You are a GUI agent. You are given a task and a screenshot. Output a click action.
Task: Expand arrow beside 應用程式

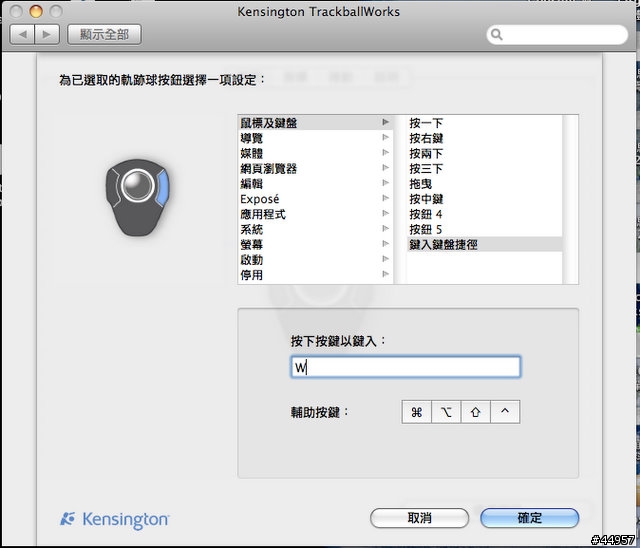pos(385,213)
